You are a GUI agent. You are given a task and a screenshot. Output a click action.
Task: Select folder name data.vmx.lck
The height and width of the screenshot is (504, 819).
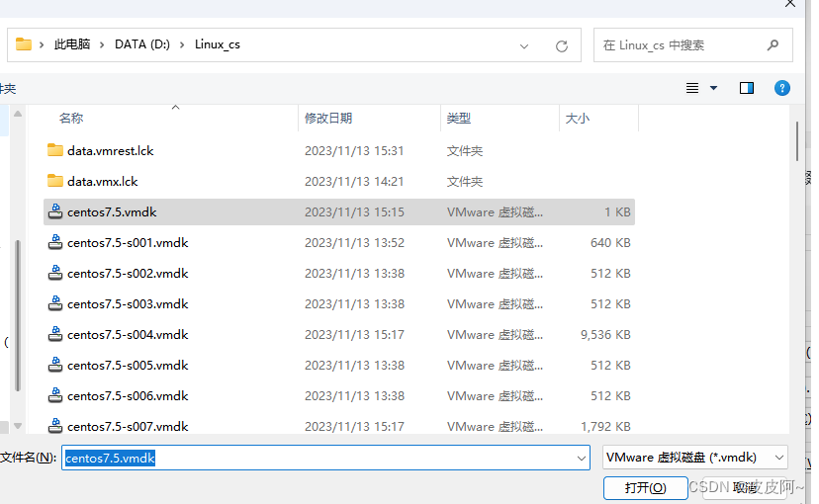pyautogui.click(x=103, y=182)
